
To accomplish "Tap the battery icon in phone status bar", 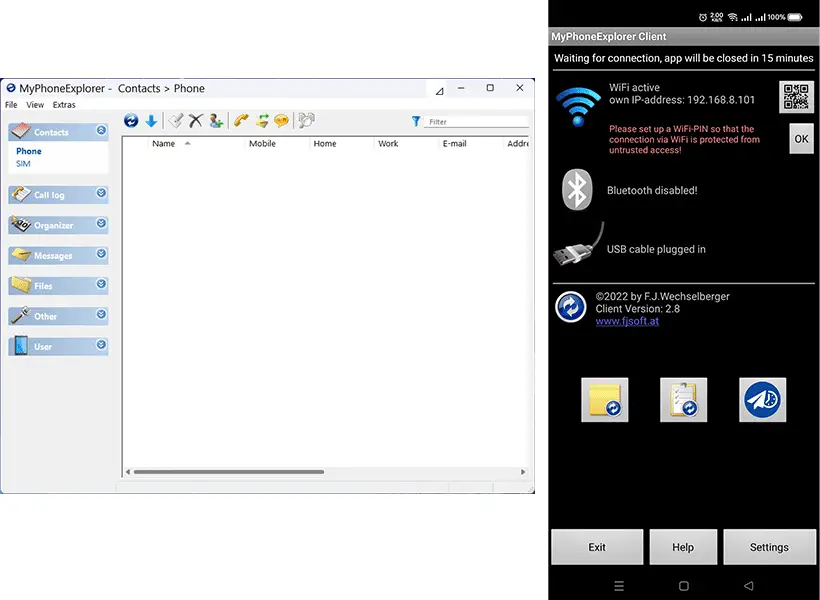I will [x=795, y=17].
